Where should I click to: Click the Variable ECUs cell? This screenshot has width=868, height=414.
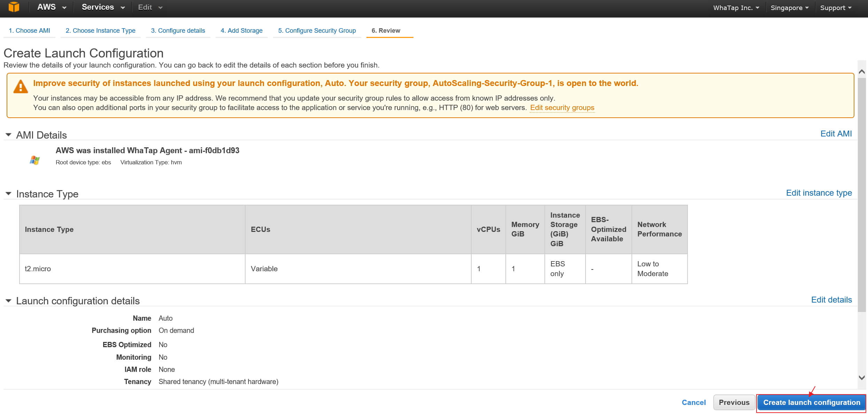point(358,269)
